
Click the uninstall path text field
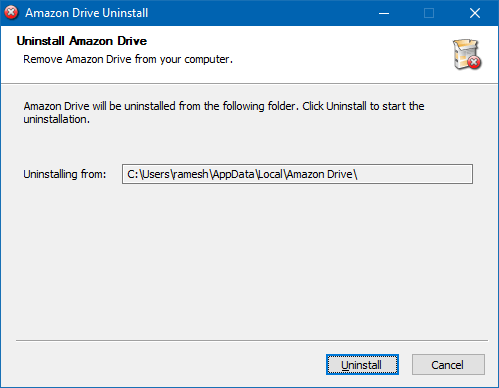click(297, 174)
